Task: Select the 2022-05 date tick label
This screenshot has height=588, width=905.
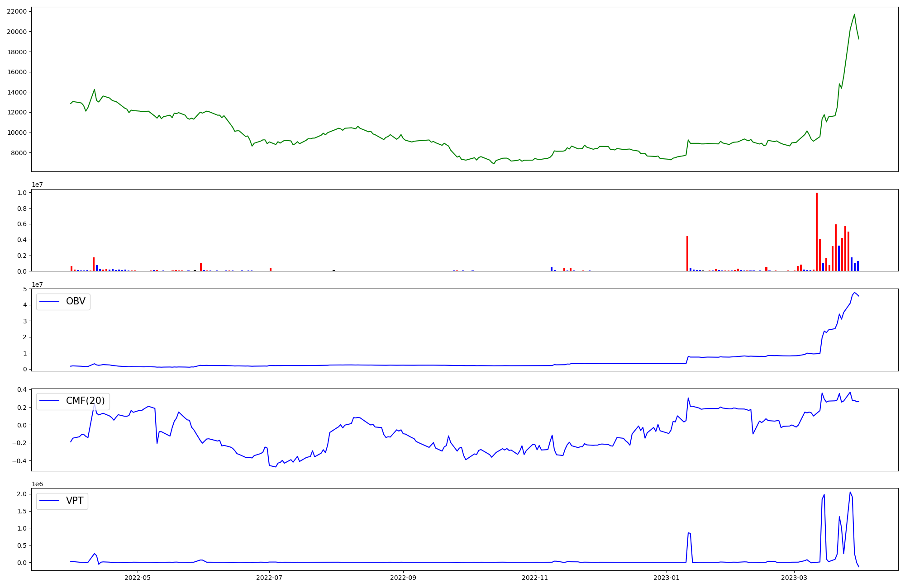Action: click(x=137, y=578)
